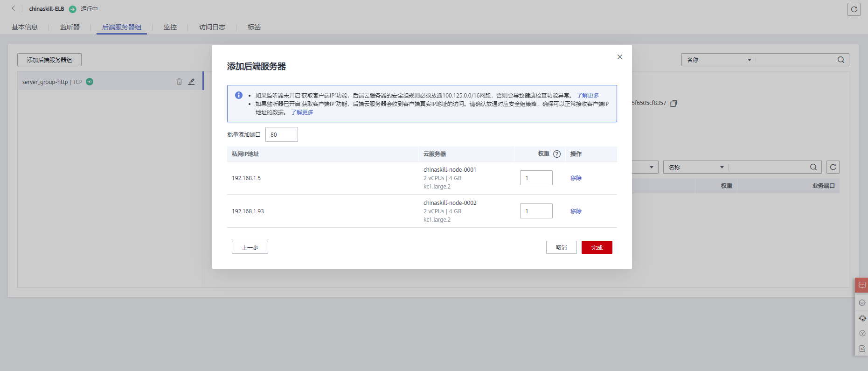The width and height of the screenshot is (868, 371).
Task: Open the 监控 tab
Action: [x=170, y=27]
